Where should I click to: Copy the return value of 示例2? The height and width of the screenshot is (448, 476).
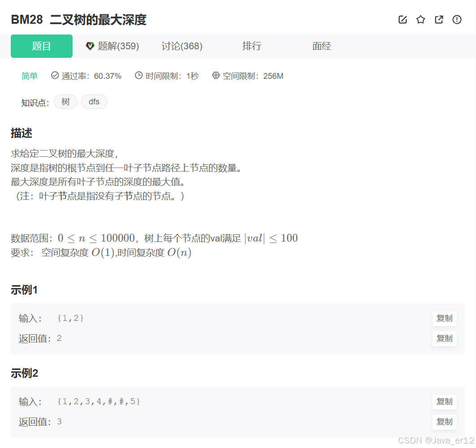pos(444,422)
